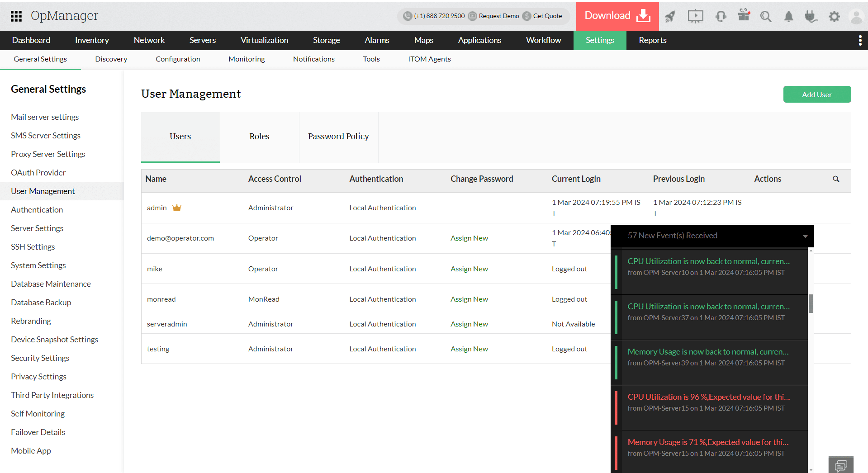This screenshot has height=473, width=868.
Task: Open the Alarms menu
Action: tap(377, 40)
